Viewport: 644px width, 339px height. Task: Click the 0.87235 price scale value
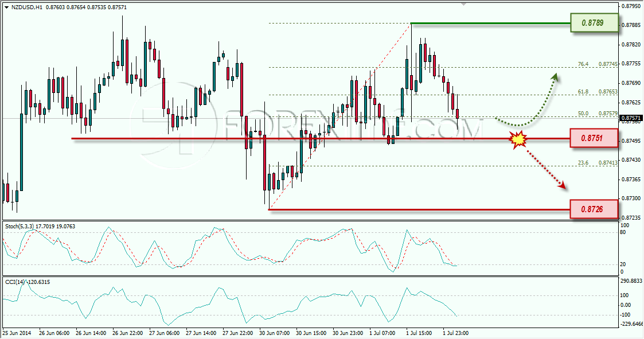click(630, 217)
